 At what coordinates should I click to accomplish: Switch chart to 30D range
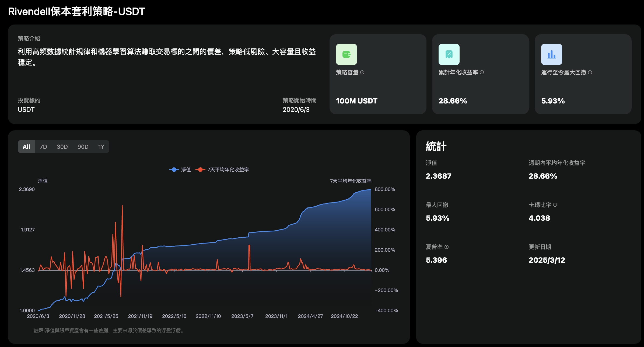click(x=62, y=147)
